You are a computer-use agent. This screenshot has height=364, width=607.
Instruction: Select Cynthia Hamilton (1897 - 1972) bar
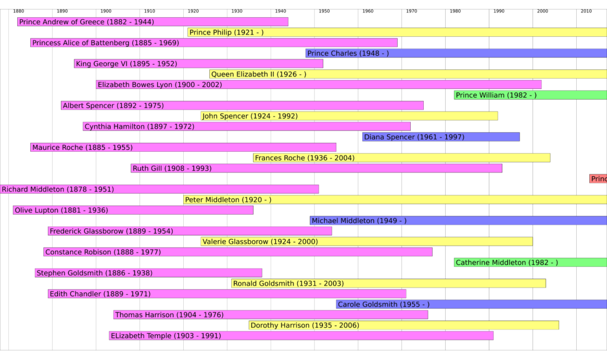247,126
